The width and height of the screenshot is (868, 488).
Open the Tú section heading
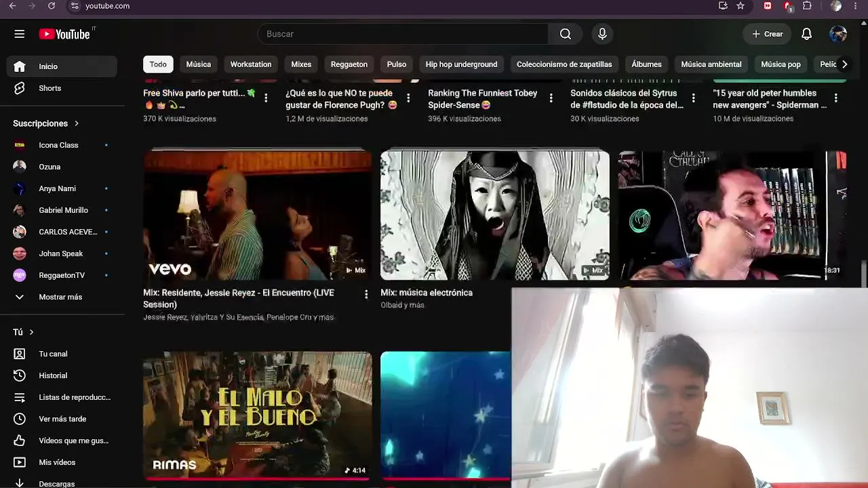tap(23, 332)
